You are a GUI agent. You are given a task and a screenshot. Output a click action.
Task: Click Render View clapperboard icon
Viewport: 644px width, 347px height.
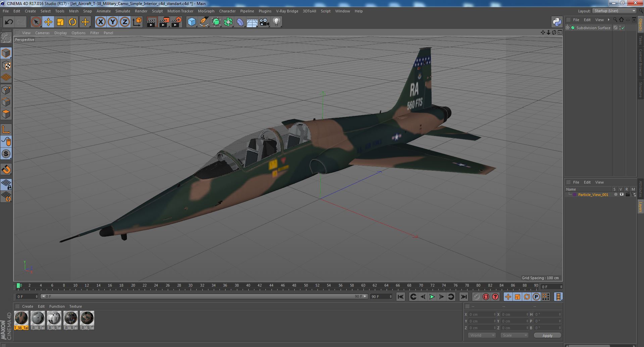(x=152, y=22)
